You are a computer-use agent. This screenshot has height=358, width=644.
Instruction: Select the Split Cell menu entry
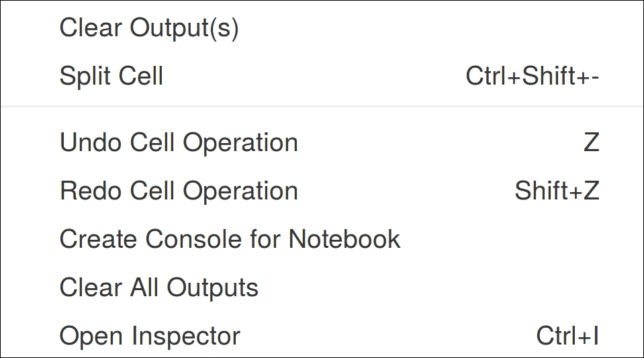[x=111, y=76]
